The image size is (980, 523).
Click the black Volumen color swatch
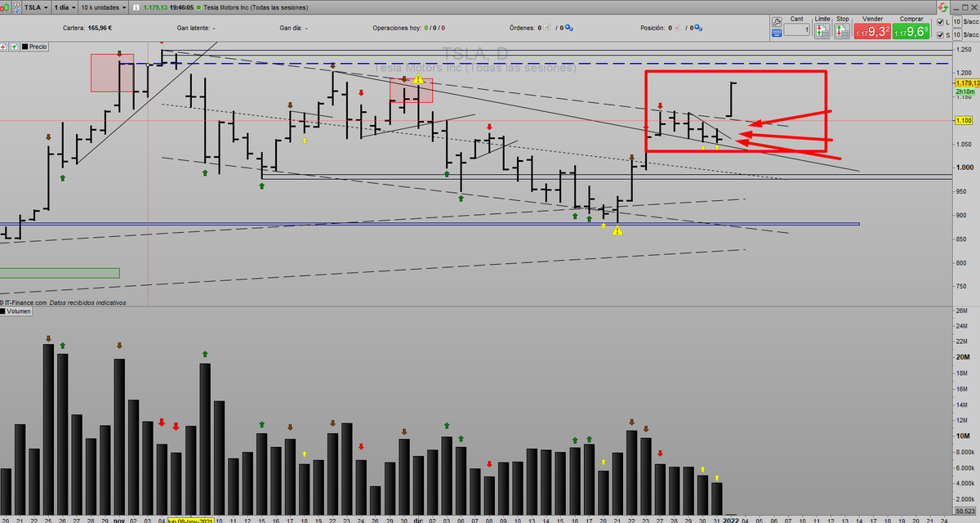point(3,311)
